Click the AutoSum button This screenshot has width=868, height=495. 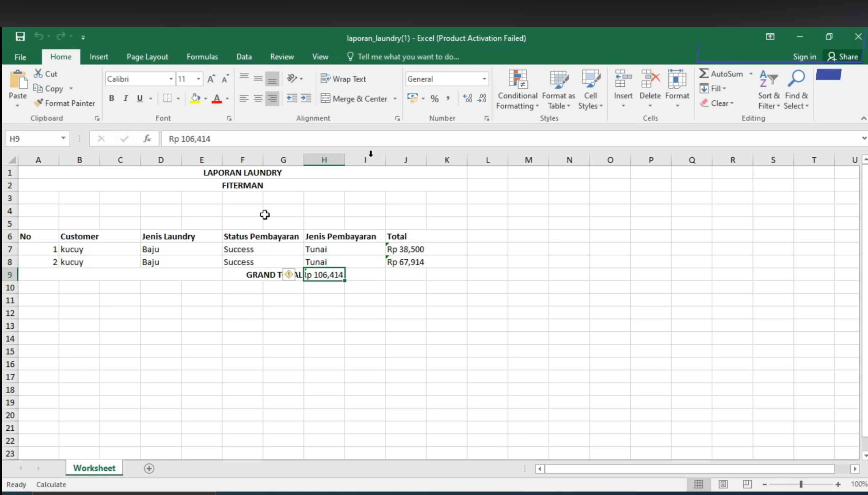tap(721, 73)
